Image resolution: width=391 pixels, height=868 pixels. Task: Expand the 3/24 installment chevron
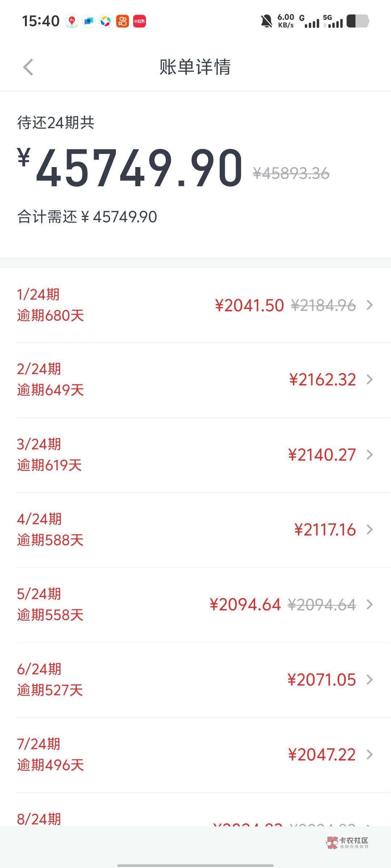click(x=370, y=455)
